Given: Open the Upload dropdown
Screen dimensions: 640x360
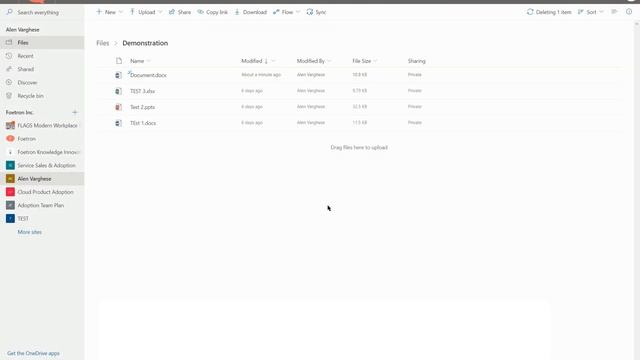Looking at the screenshot, I should coord(146,12).
